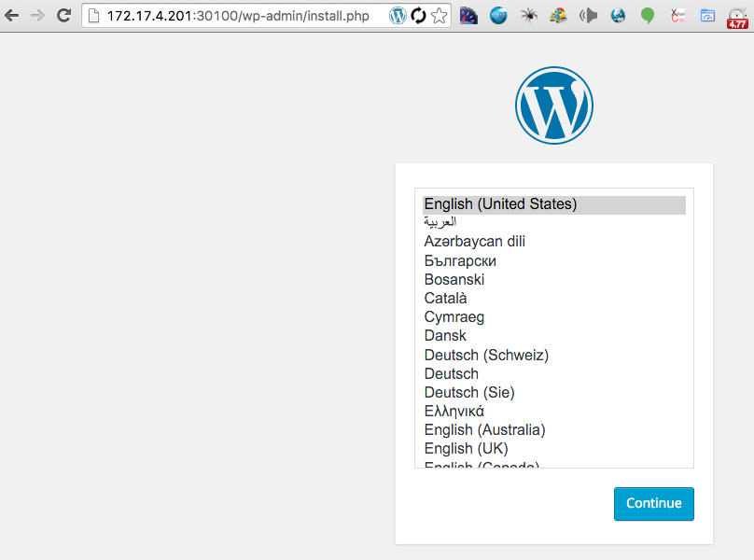Screen dimensions: 754x560
Task: Choose English (UK) from the language list
Action: pyautogui.click(x=466, y=448)
